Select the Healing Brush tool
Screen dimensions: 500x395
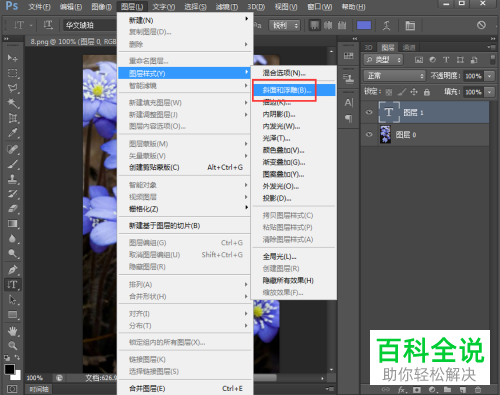tap(12, 149)
